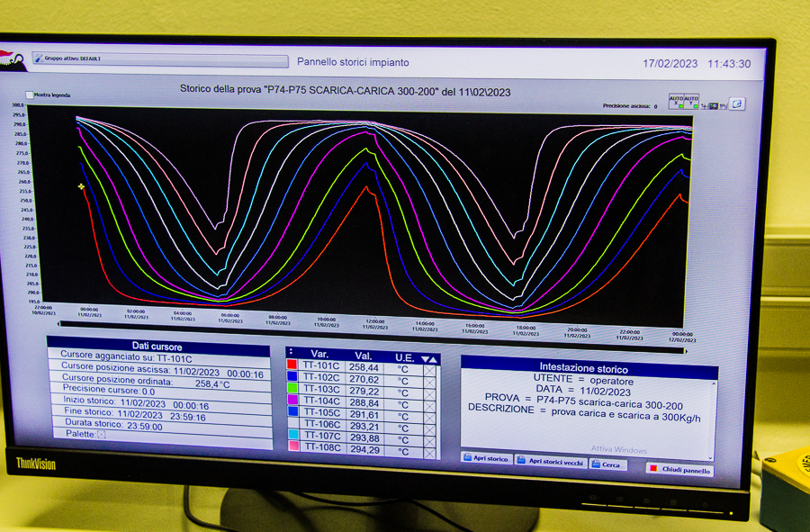Click the Val. column header
This screenshot has height=532, width=810.
tap(364, 356)
